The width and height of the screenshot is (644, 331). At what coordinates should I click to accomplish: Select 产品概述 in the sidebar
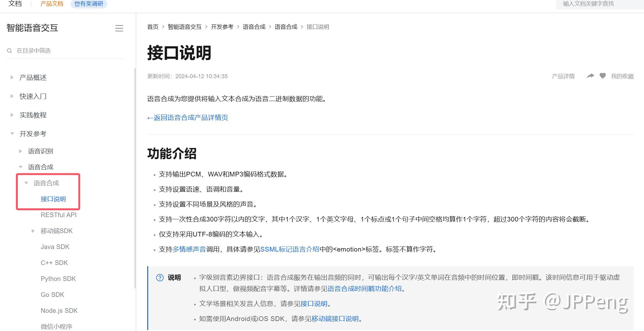33,78
